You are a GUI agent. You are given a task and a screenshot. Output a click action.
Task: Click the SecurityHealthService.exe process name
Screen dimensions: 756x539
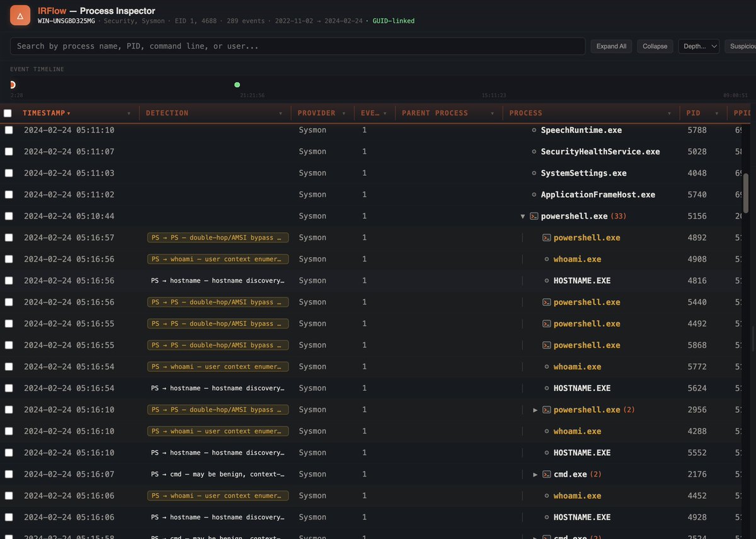pos(600,151)
